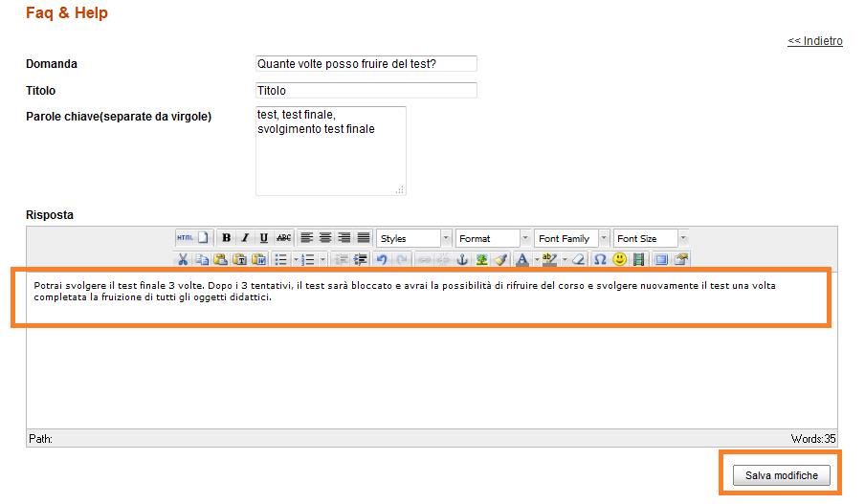This screenshot has height=504, width=865.
Task: Click the insert image icon
Action: [x=481, y=259]
